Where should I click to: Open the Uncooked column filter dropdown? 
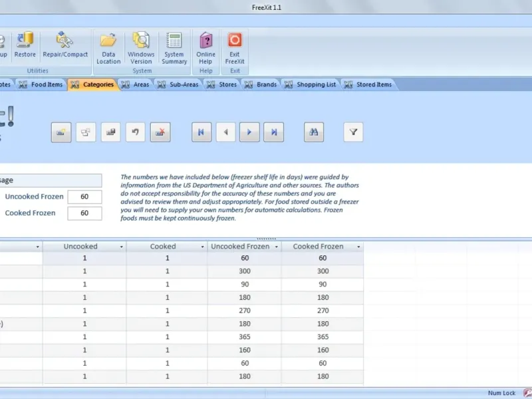[121, 247]
